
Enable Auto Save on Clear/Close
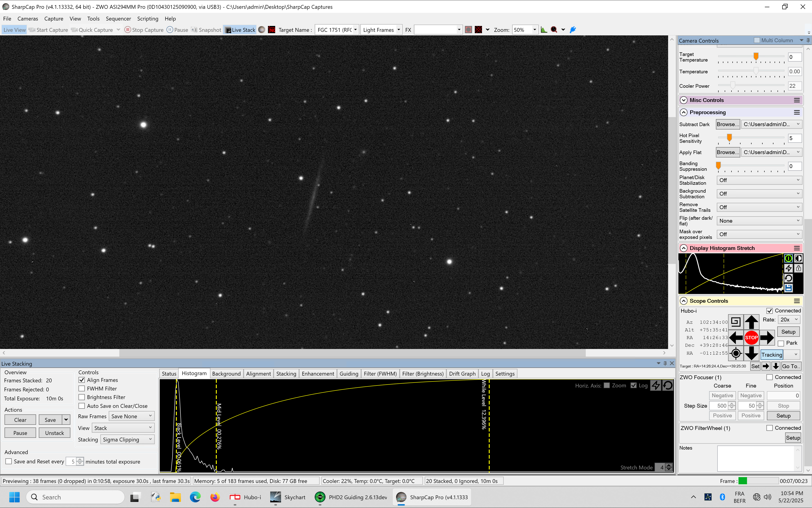point(82,406)
